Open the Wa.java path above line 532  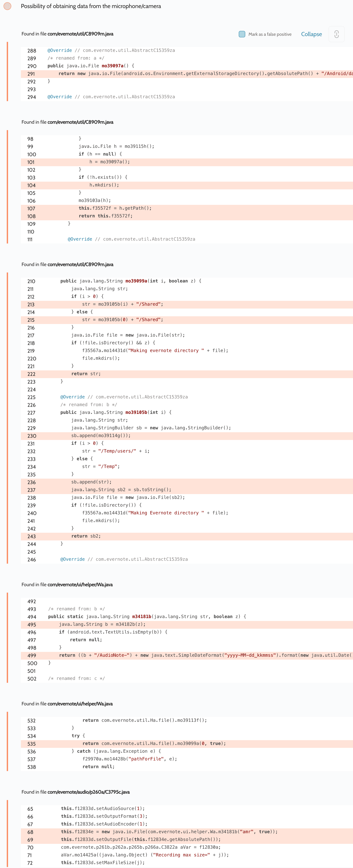80,704
